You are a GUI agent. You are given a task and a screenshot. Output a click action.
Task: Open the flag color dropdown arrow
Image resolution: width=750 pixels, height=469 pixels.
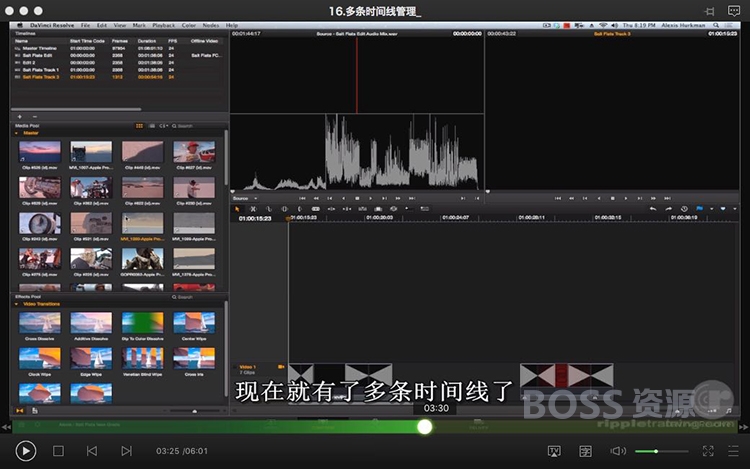(x=711, y=209)
